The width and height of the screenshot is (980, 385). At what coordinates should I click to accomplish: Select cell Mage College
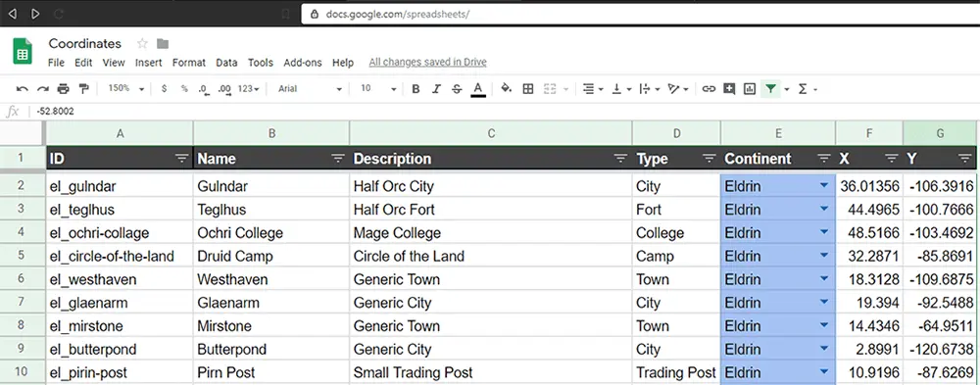(x=491, y=232)
